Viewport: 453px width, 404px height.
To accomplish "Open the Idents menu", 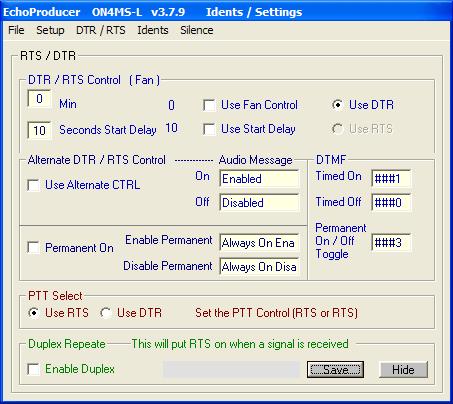I will coord(153,30).
